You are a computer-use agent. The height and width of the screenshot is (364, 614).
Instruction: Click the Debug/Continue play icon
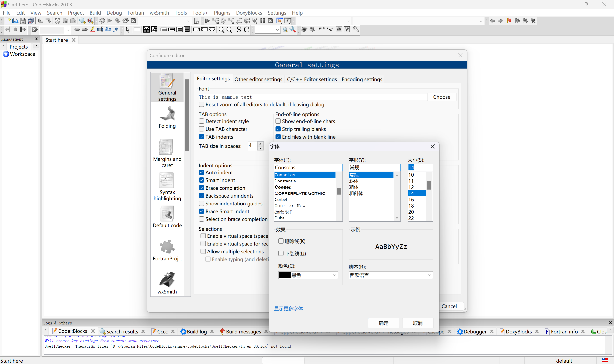207,21
